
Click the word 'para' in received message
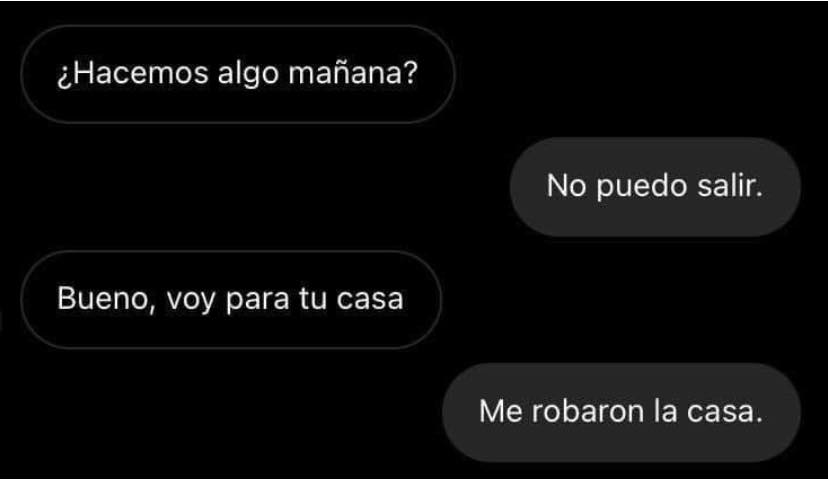point(258,301)
